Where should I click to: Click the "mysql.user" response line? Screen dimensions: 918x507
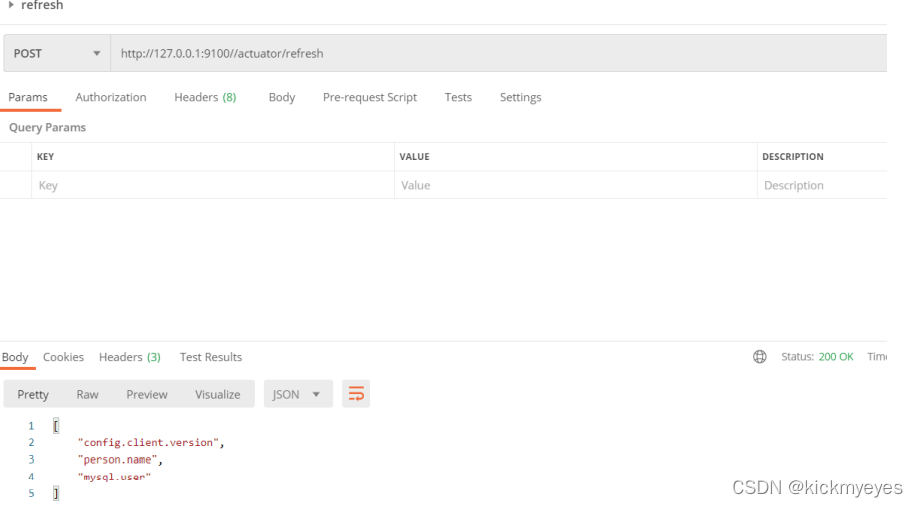[114, 477]
